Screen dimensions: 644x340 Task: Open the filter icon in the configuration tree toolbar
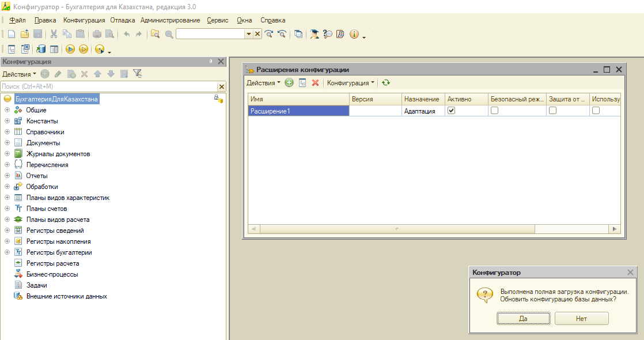pyautogui.click(x=138, y=74)
